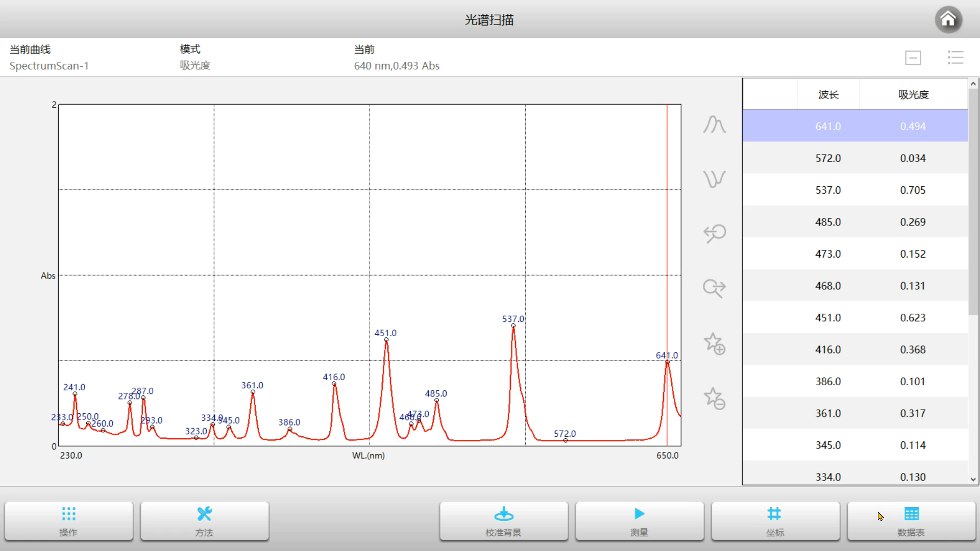980x551 pixels.
Task: Click the data table scrollbar thumb
Action: (x=973, y=202)
